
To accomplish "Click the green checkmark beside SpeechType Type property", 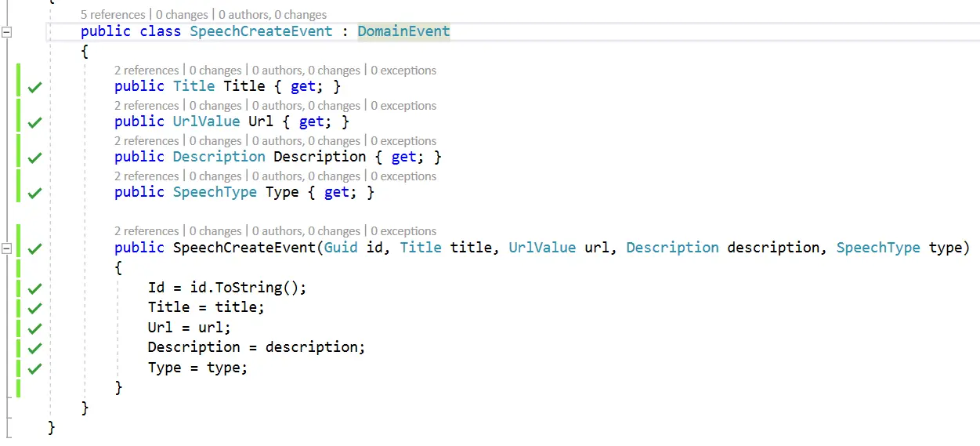I will click(34, 193).
